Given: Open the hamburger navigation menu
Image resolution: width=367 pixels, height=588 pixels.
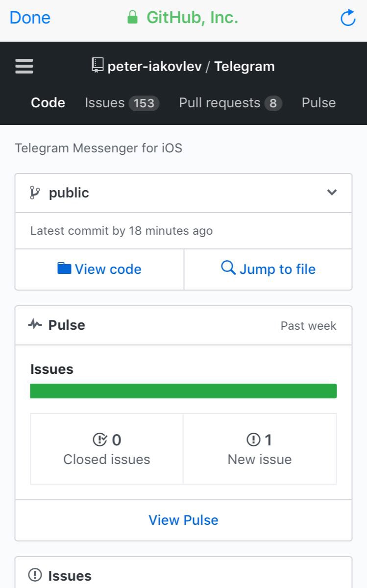Looking at the screenshot, I should (24, 66).
